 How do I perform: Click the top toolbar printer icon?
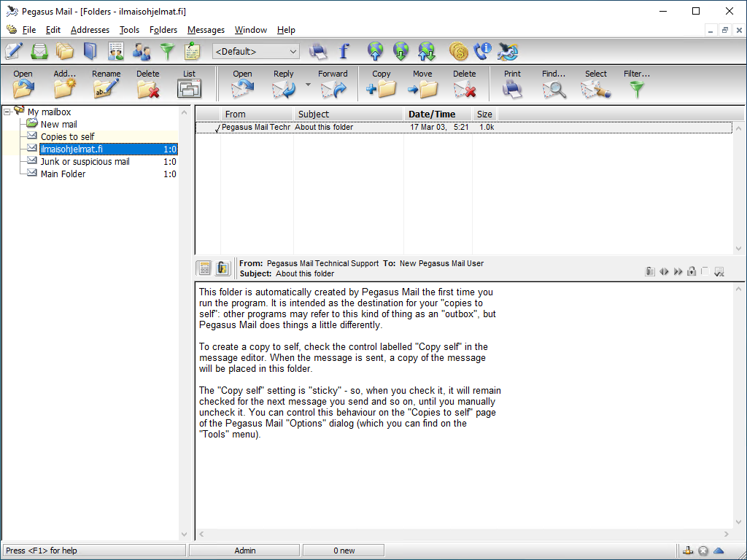click(318, 51)
